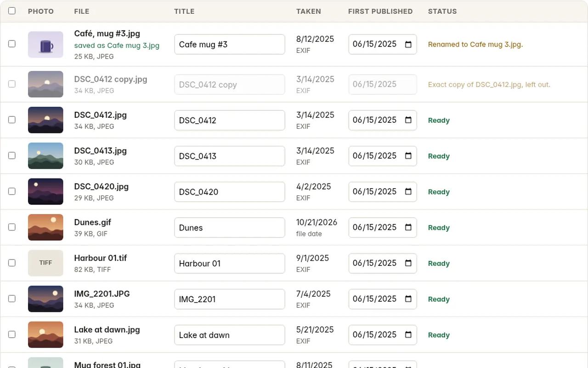Open calendar picker for Café mug #3 date
Viewport: 588px width, 368px height.
408,45
